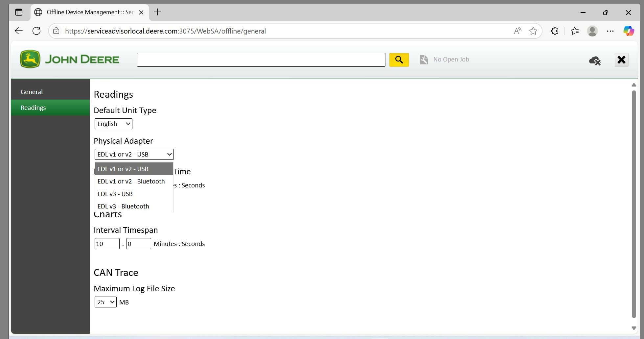Viewport: 644px width, 339px height.
Task: Close the Offline Device Management tab
Action: (141, 12)
